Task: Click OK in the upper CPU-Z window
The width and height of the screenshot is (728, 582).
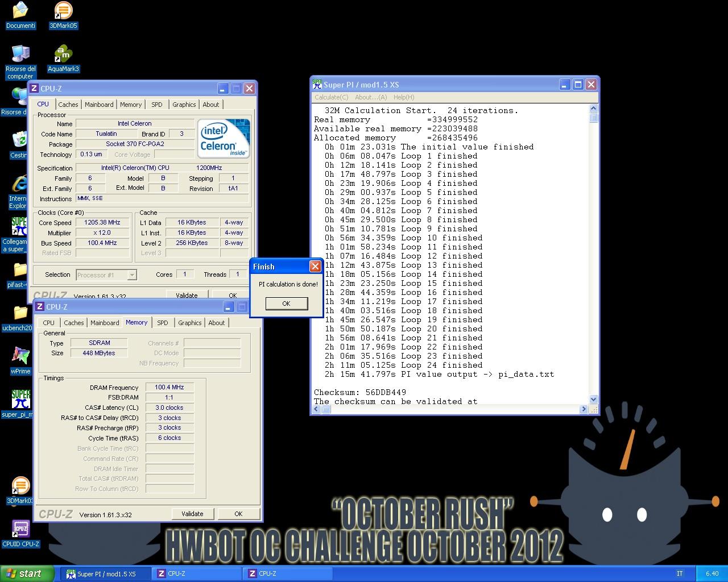Action: point(233,296)
